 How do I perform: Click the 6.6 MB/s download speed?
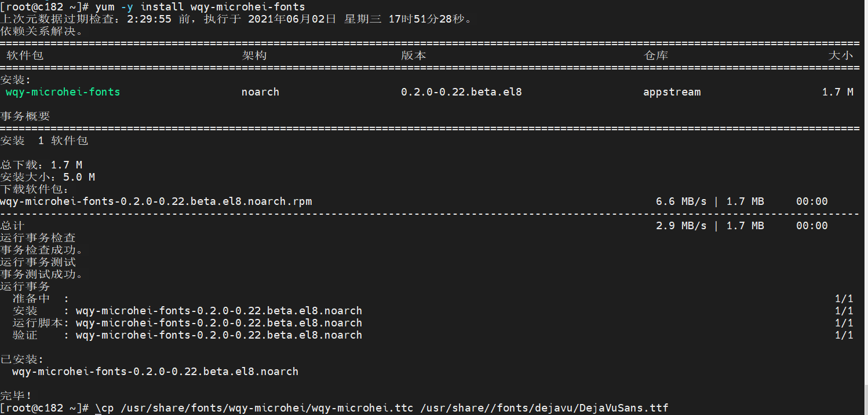pos(681,201)
